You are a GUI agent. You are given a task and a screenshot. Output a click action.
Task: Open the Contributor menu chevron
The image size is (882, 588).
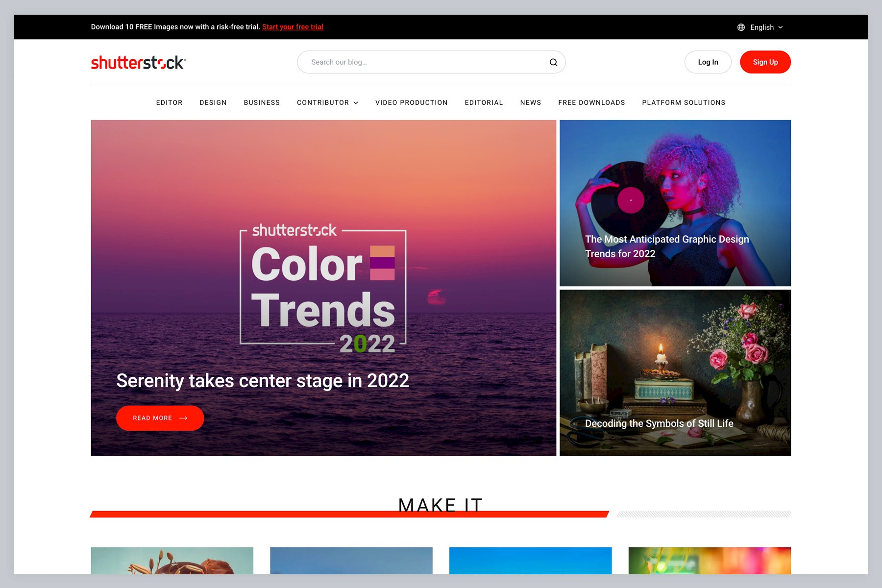tap(356, 103)
